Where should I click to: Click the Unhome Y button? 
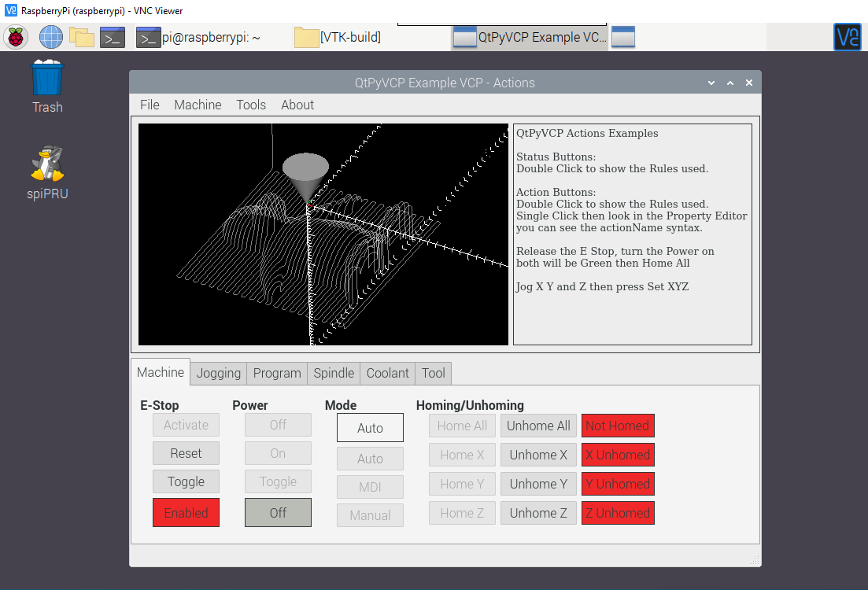(538, 484)
